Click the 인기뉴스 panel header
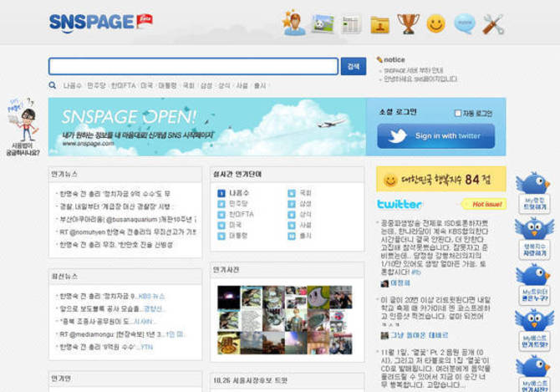This screenshot has width=560, height=392. [125, 174]
